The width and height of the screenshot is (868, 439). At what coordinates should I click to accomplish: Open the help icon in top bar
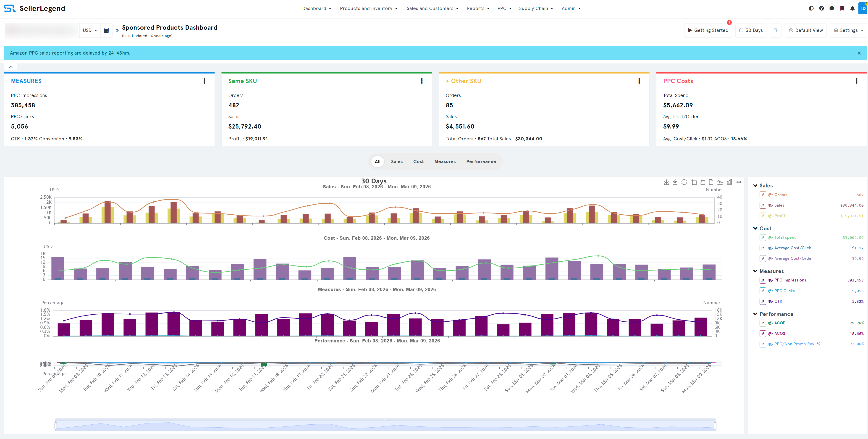[x=821, y=8]
